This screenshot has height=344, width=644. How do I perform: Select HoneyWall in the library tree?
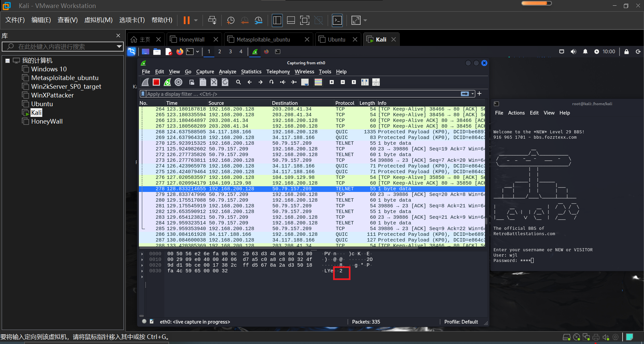(47, 121)
